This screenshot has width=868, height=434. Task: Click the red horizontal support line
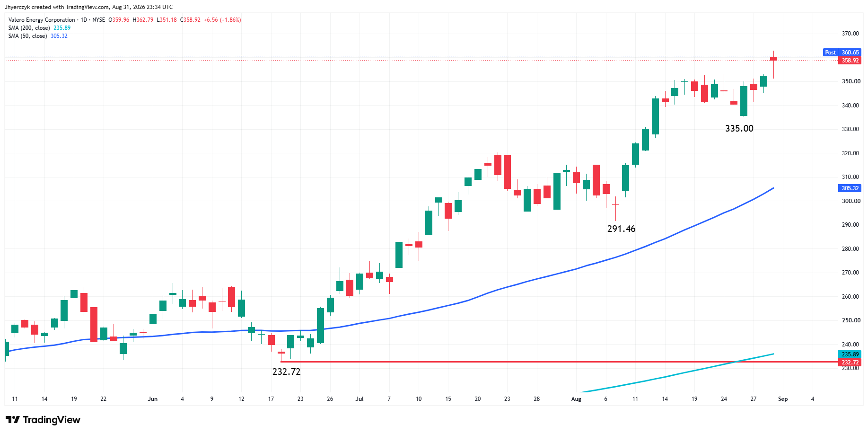(x=558, y=362)
